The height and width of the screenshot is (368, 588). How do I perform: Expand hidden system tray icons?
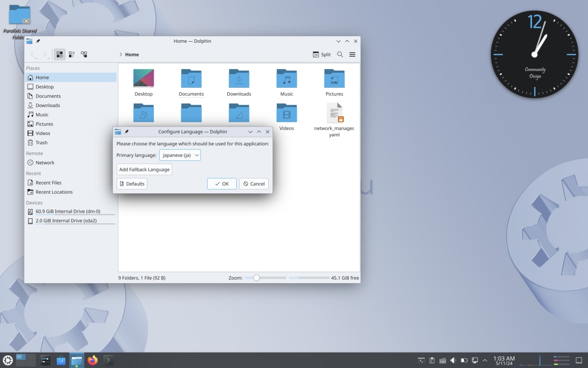485,360
